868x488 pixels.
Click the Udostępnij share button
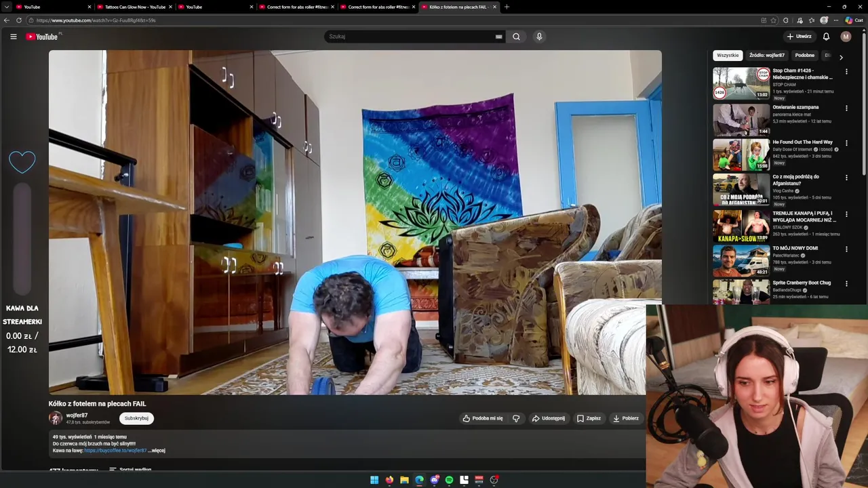[x=548, y=418]
